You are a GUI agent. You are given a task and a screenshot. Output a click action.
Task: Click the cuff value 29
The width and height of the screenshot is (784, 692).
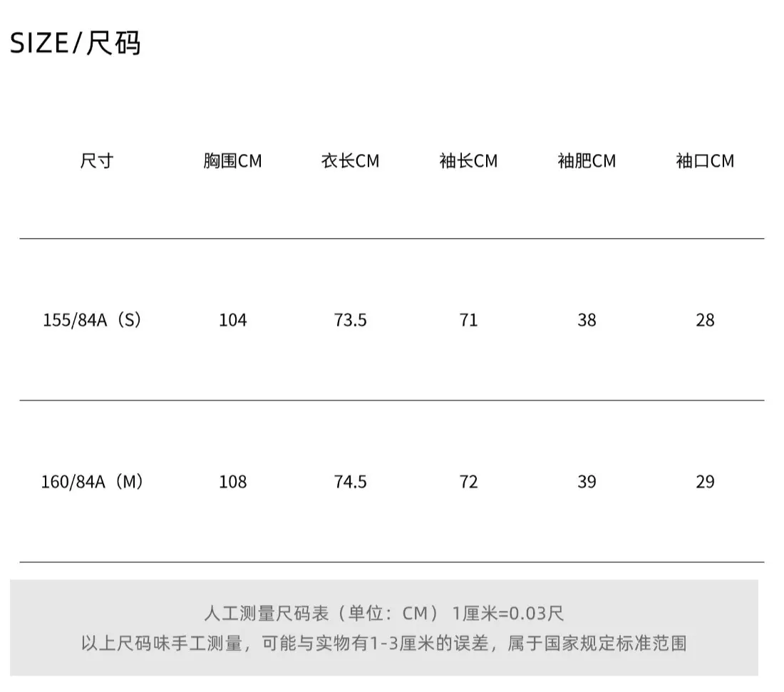pos(705,482)
